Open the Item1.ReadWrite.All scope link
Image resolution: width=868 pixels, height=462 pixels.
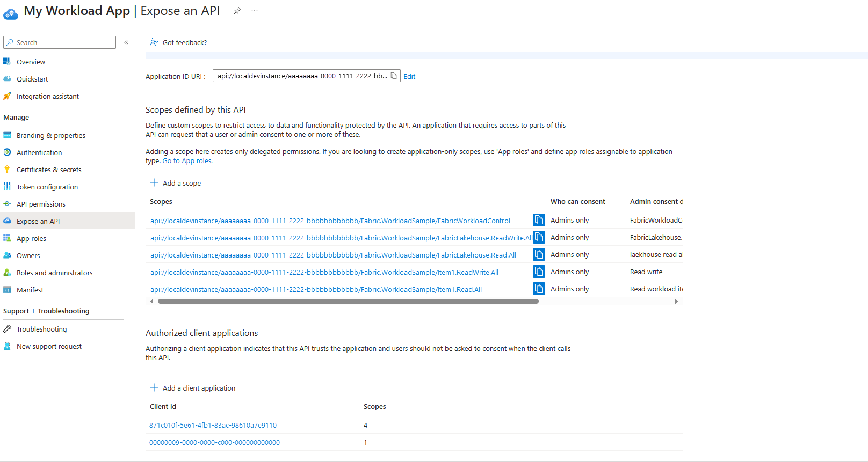point(324,272)
